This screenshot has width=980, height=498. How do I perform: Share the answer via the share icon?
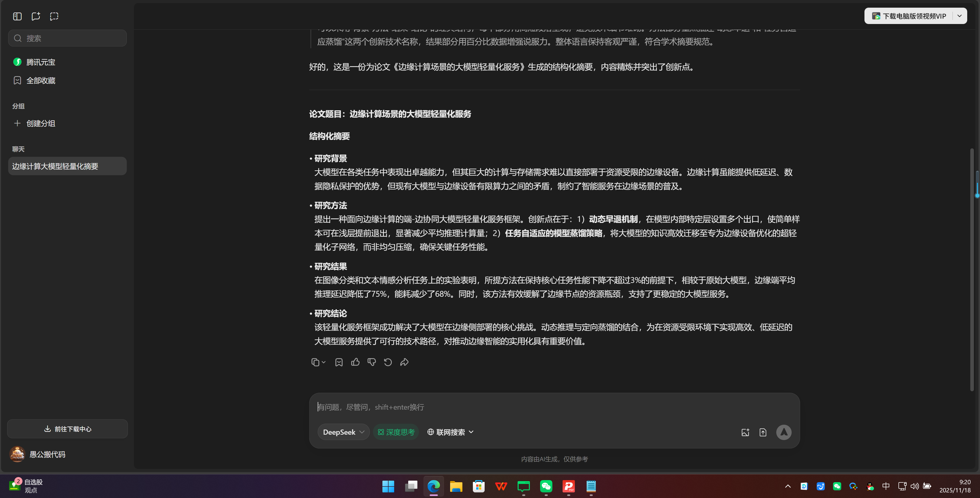point(404,362)
